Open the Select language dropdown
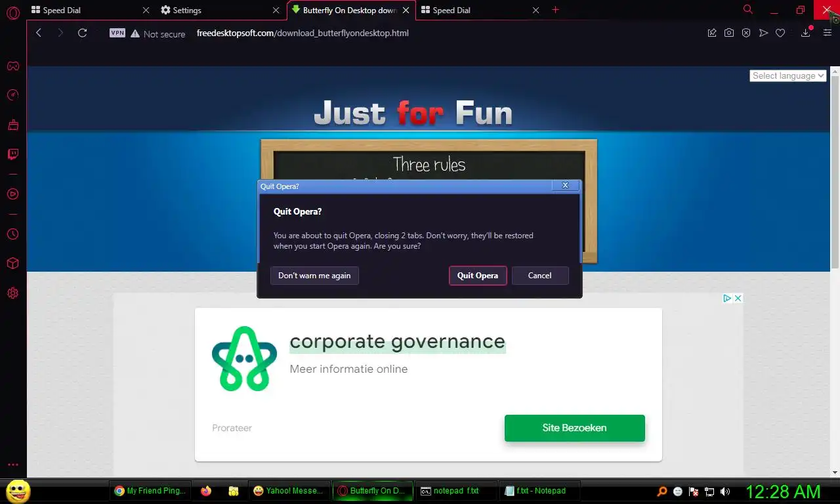This screenshot has width=840, height=504. click(x=787, y=75)
